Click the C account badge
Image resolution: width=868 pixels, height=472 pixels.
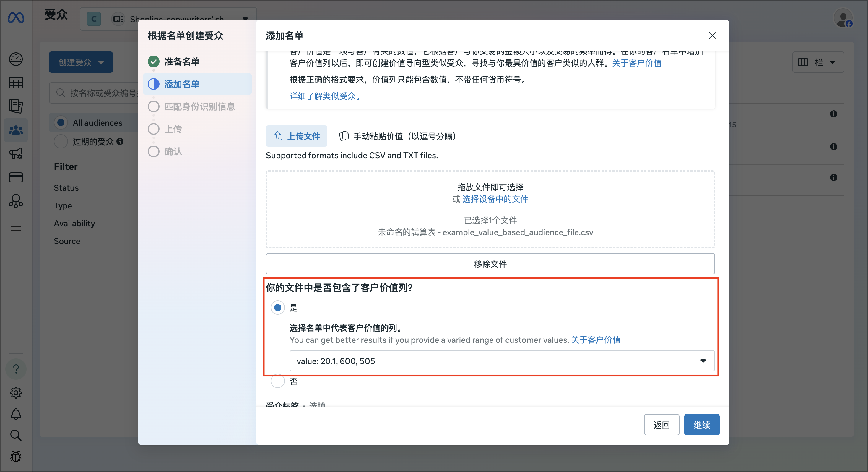[x=94, y=19]
